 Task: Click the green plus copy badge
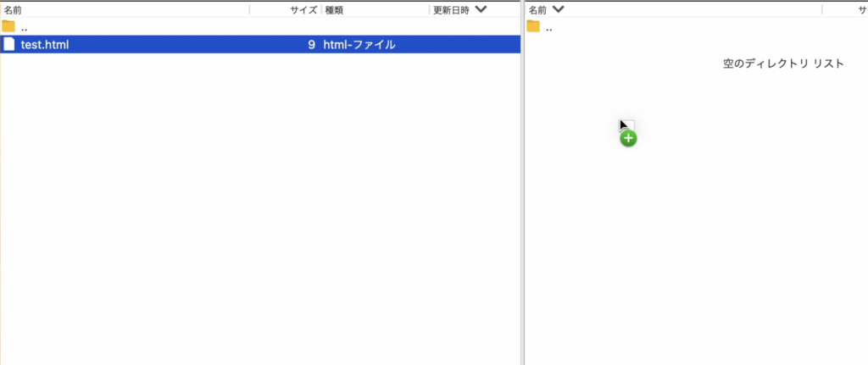tap(628, 138)
